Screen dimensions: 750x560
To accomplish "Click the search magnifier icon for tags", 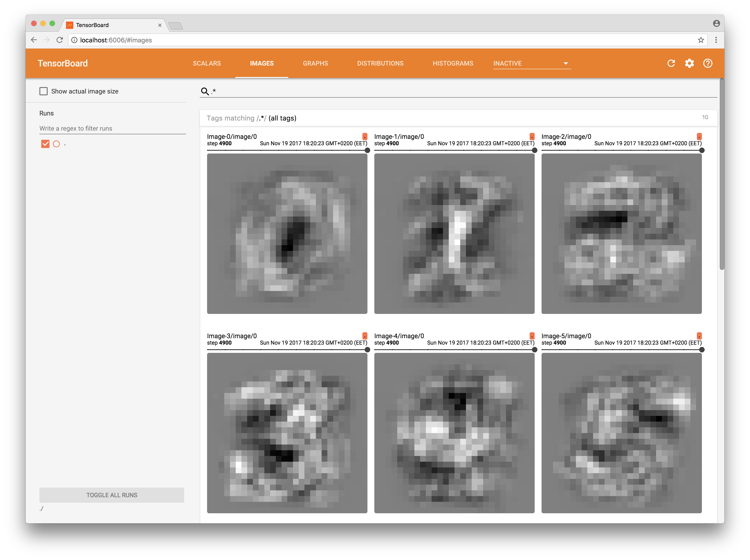I will pos(205,91).
